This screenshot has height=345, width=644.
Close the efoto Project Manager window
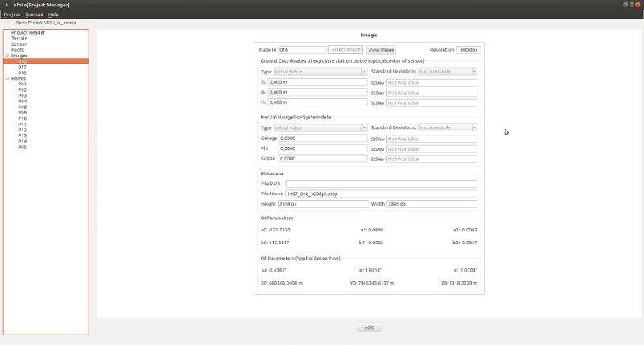[638, 5]
